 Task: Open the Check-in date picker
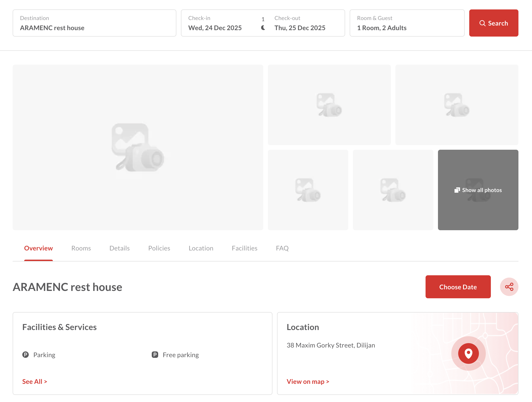pyautogui.click(x=215, y=23)
